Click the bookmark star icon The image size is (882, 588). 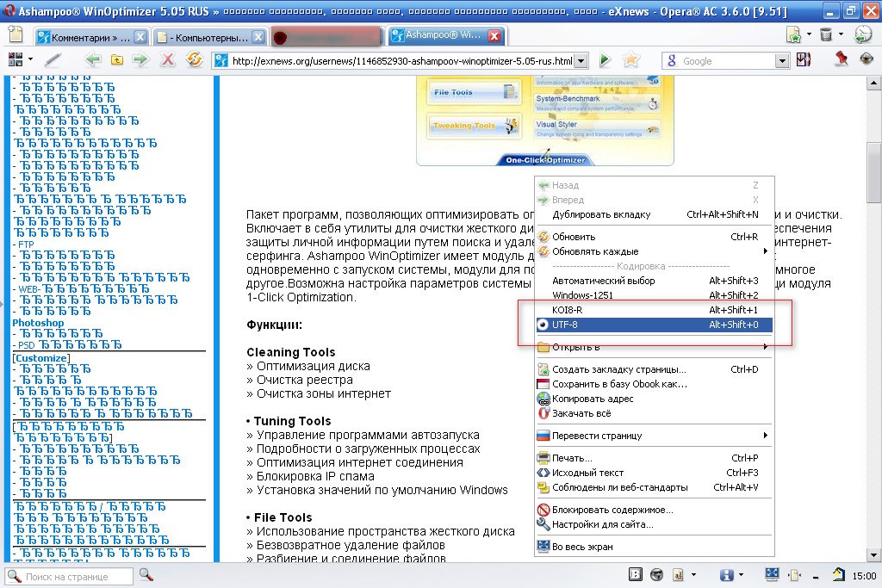tap(631, 59)
